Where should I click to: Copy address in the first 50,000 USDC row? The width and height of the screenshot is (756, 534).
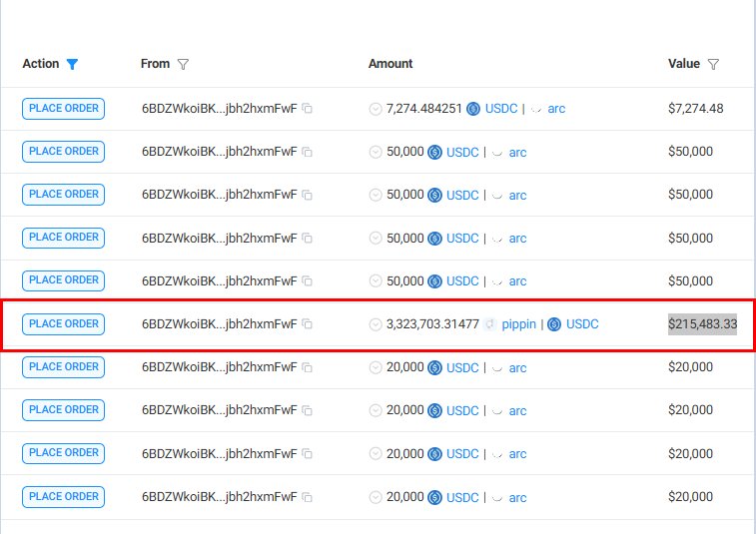[x=308, y=152]
